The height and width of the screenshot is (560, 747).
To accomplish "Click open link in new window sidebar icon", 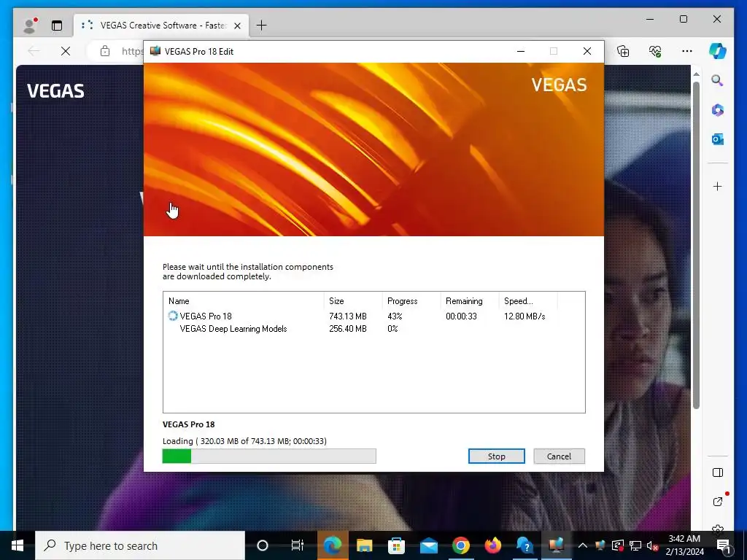I will click(718, 502).
